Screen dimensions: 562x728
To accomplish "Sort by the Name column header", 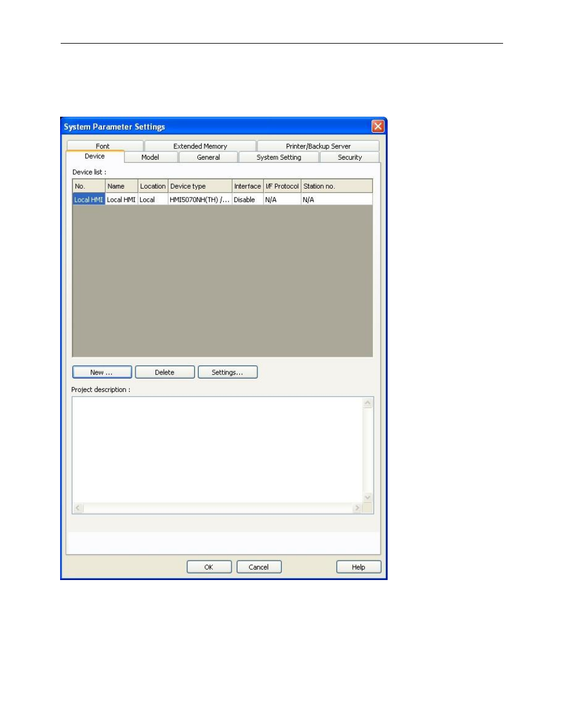I will coord(121,186).
